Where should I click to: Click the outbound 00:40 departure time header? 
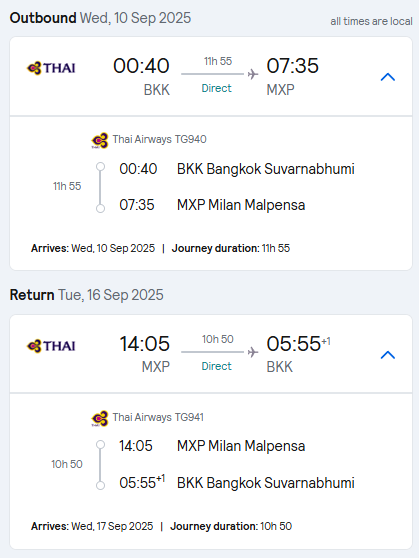(x=141, y=66)
